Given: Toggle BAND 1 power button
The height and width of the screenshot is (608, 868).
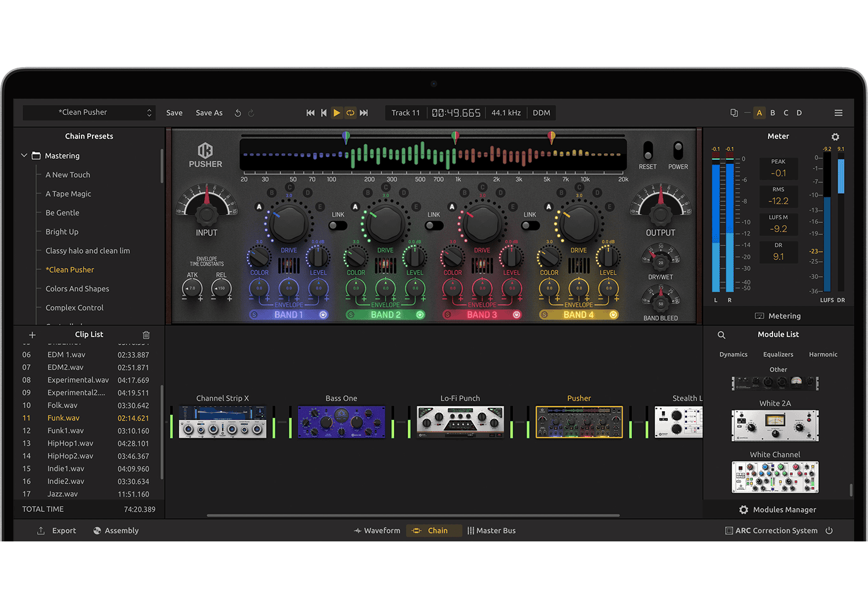Looking at the screenshot, I should [323, 314].
